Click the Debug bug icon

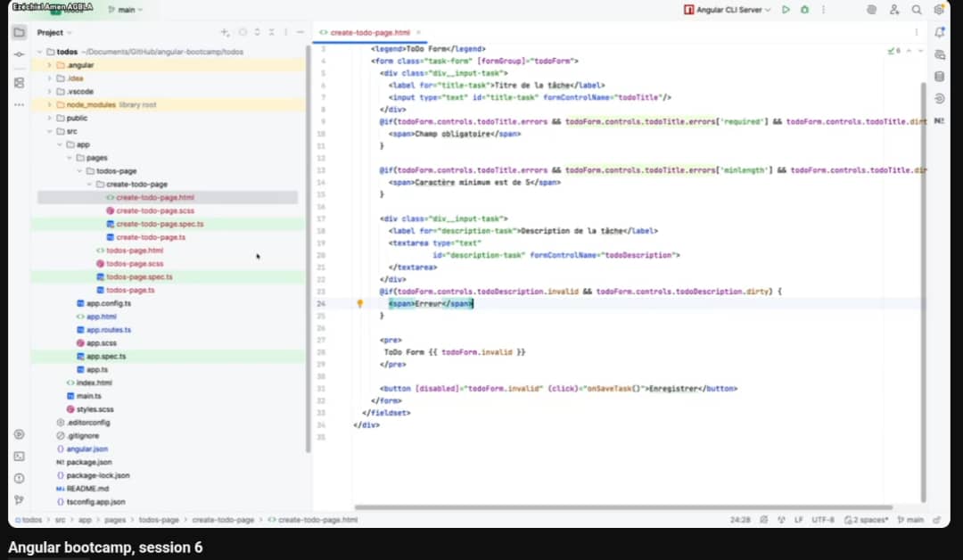(x=804, y=10)
